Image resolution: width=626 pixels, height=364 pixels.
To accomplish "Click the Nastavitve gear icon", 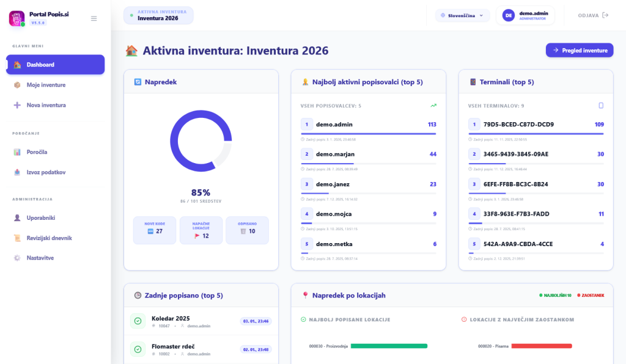I will click(17, 258).
